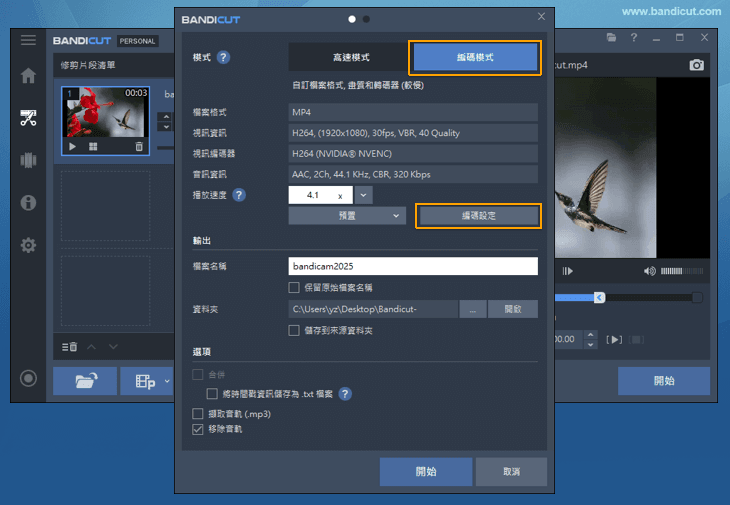Play the selected segment bracket-play icon
730x505 pixels.
point(614,339)
